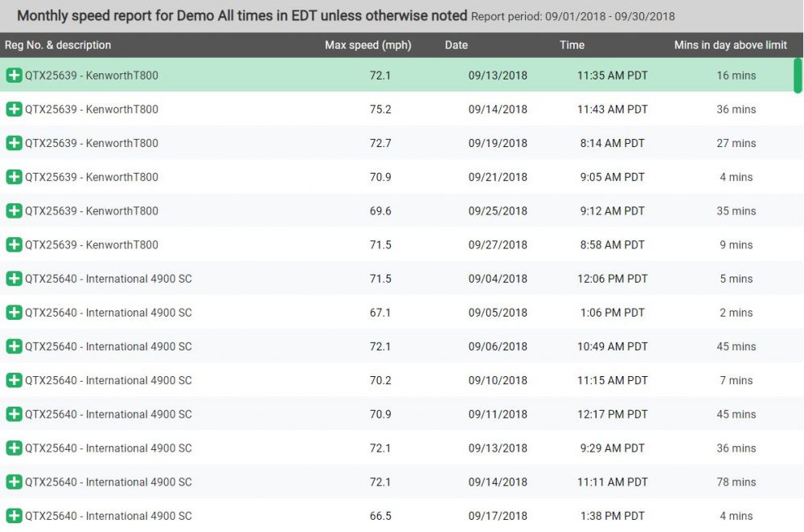
Task: Click the 11:43 AM PDT time
Action: (x=612, y=109)
